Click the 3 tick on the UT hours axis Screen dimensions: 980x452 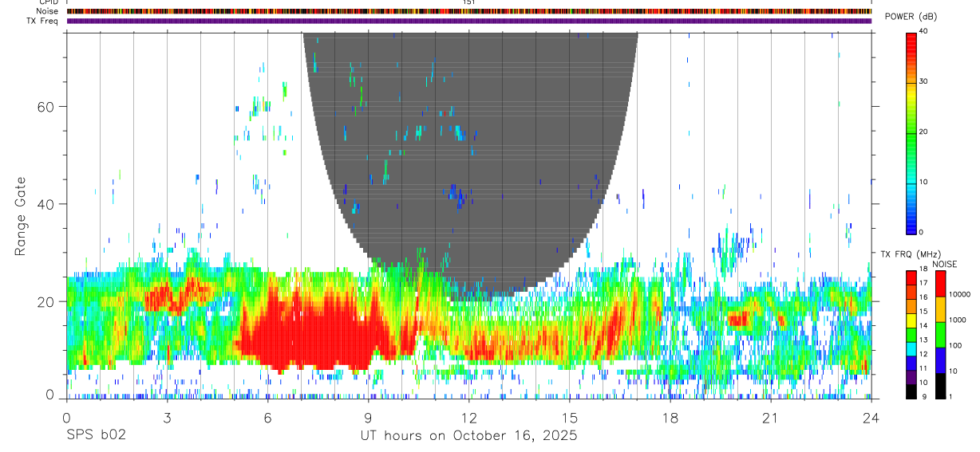click(167, 417)
